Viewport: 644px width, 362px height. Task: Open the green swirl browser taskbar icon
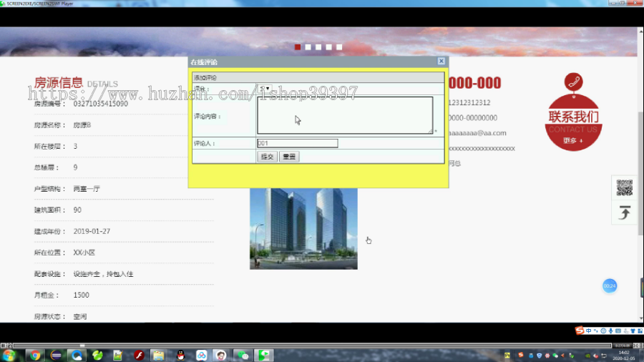click(x=97, y=356)
